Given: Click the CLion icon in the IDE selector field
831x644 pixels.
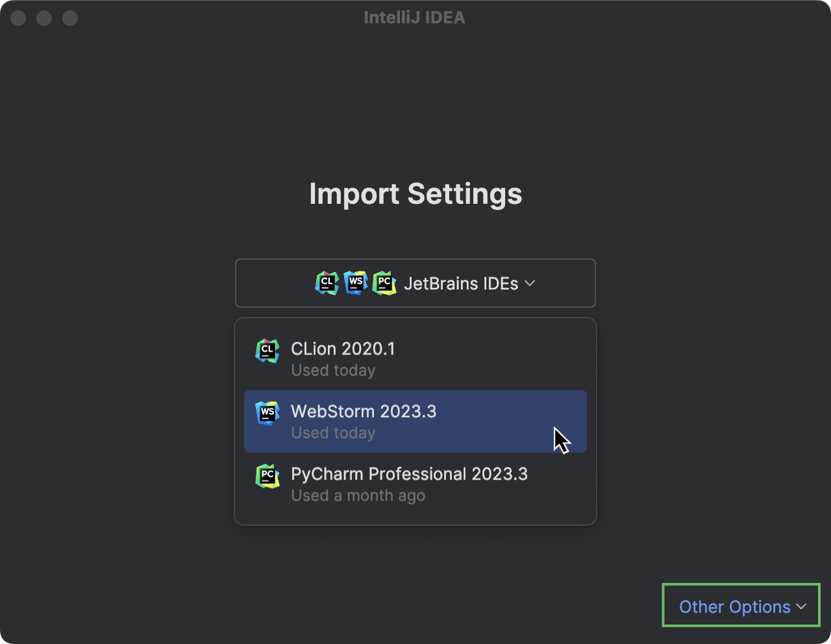Looking at the screenshot, I should click(x=327, y=283).
